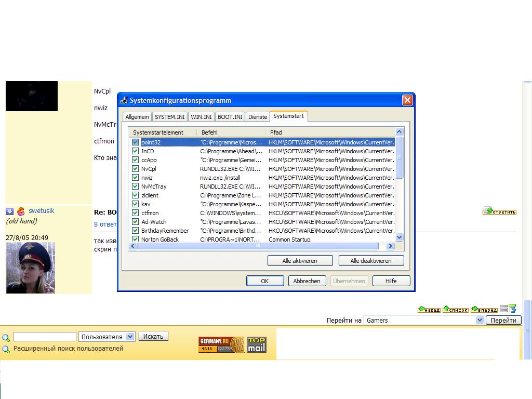Toggle the NvCpl startup checkbox
The width and height of the screenshot is (532, 399).
coord(135,169)
